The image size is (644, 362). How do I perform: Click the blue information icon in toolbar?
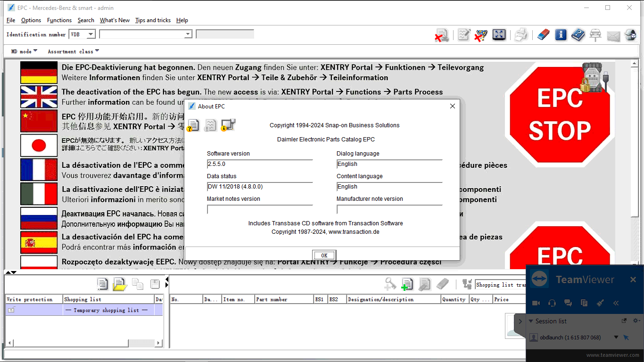pyautogui.click(x=561, y=35)
